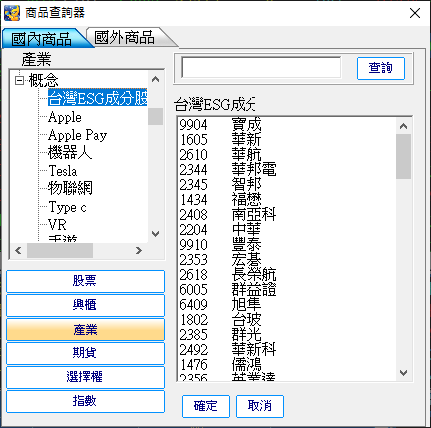Focus the search text input field
The image size is (431, 428).
point(261,67)
